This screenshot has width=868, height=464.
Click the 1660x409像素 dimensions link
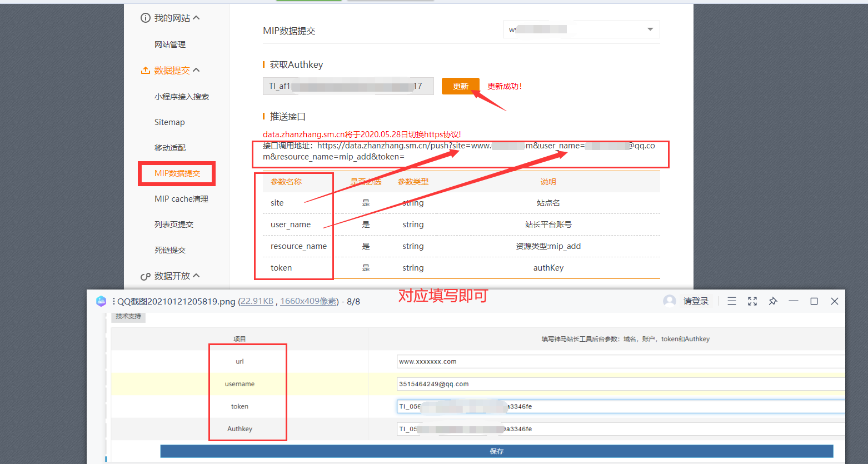click(x=308, y=301)
